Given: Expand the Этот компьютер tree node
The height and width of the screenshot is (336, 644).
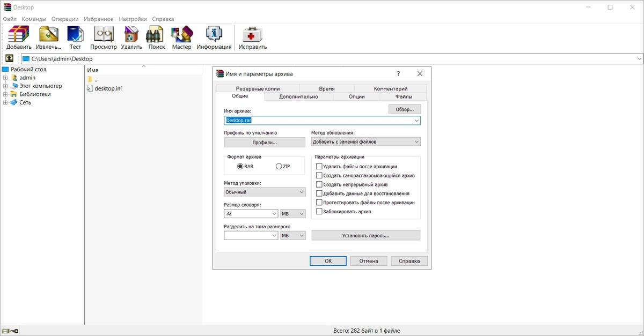Looking at the screenshot, I should click(x=5, y=86).
